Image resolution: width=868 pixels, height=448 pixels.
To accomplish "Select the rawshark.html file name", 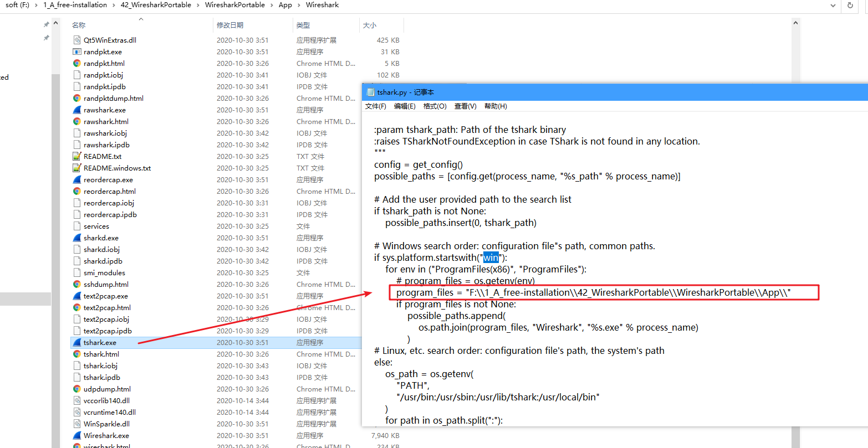I will coord(106,121).
